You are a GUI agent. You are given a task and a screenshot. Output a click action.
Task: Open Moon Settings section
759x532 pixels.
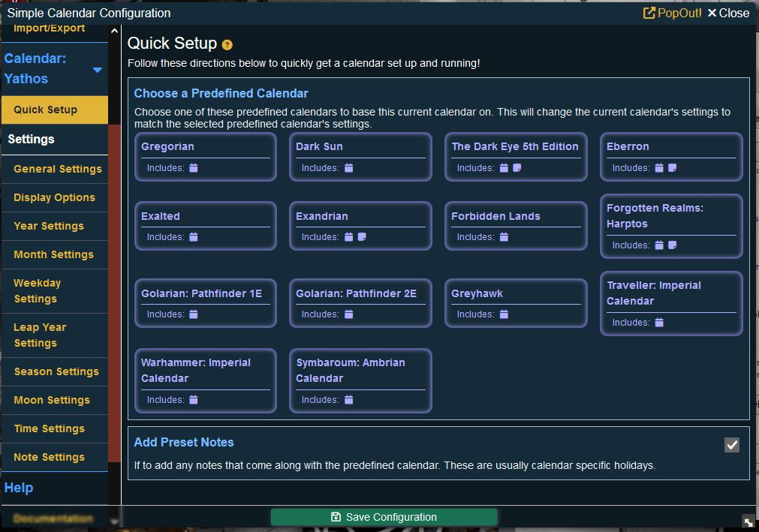pyautogui.click(x=55, y=400)
